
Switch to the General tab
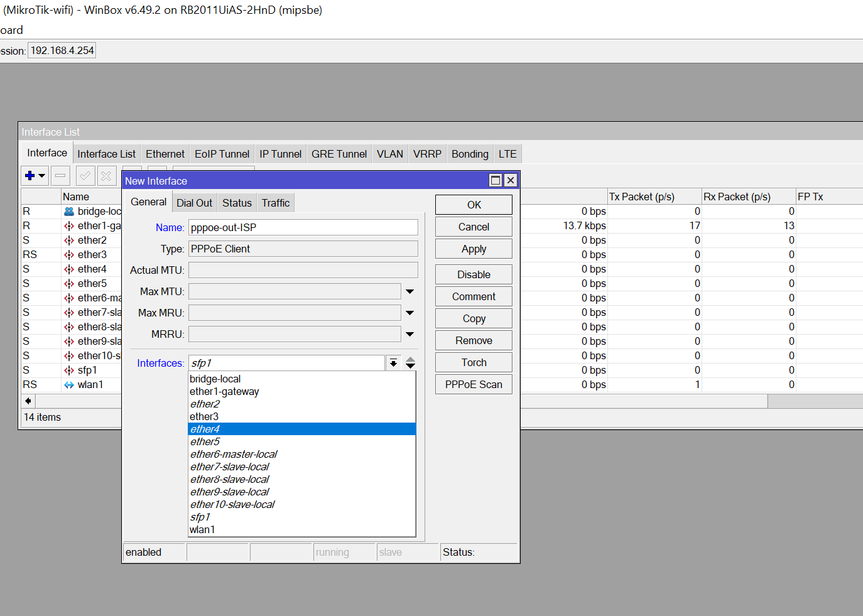click(x=149, y=202)
